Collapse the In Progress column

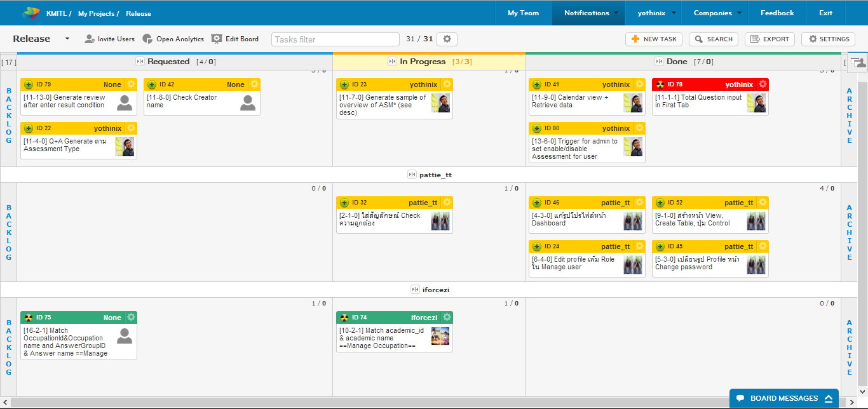click(x=392, y=62)
